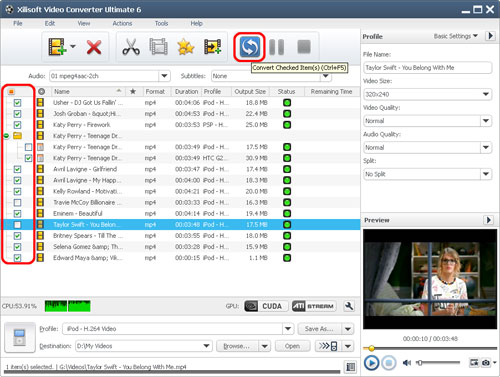Open the bottom Profile iPod H.264 dropdown
The image size is (500, 377).
pyautogui.click(x=288, y=329)
